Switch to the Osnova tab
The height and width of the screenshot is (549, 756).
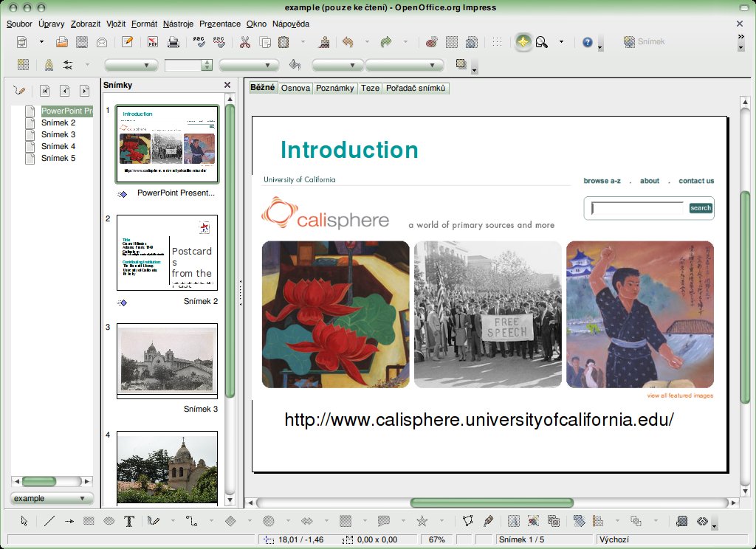point(295,89)
